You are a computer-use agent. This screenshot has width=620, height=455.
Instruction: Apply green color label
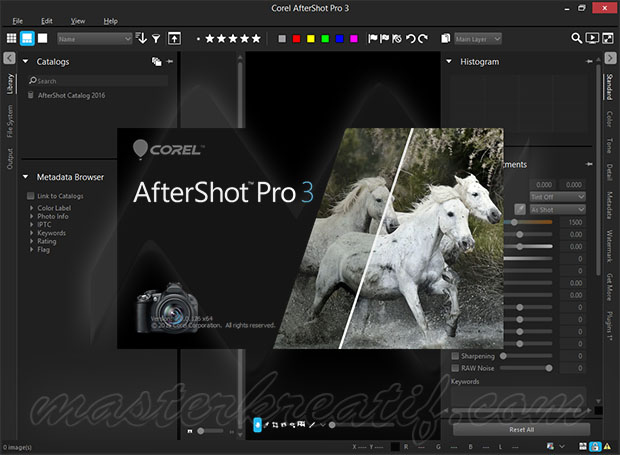point(325,38)
